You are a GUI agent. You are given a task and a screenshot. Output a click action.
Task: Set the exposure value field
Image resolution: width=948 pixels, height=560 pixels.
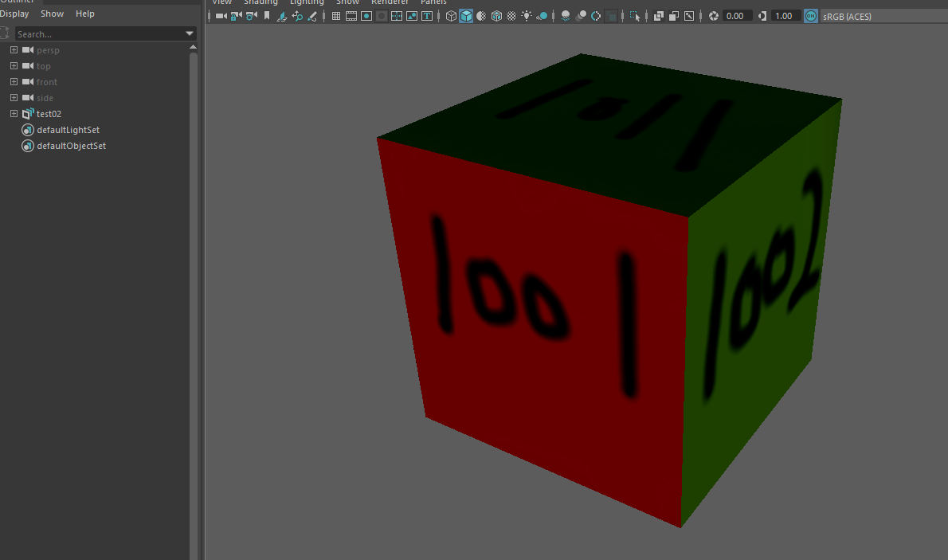click(x=736, y=15)
